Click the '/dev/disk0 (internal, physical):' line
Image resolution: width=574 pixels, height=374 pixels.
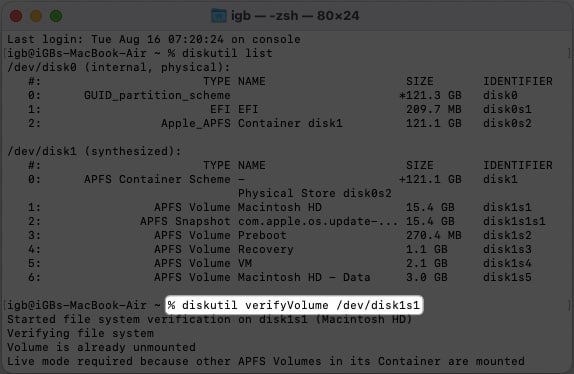(119, 67)
